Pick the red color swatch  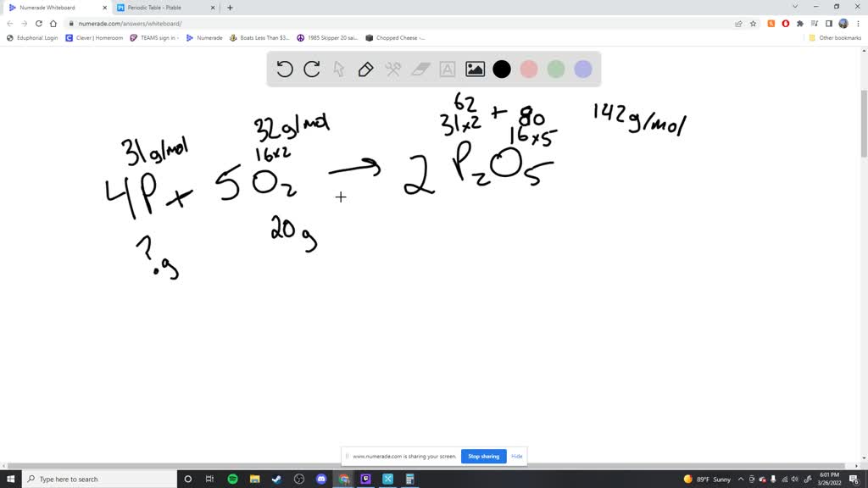tap(529, 69)
